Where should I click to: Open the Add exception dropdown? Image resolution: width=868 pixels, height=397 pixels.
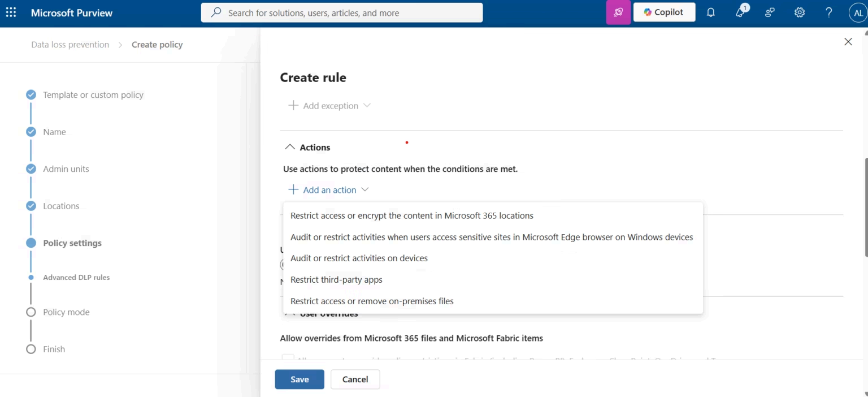[x=329, y=106]
